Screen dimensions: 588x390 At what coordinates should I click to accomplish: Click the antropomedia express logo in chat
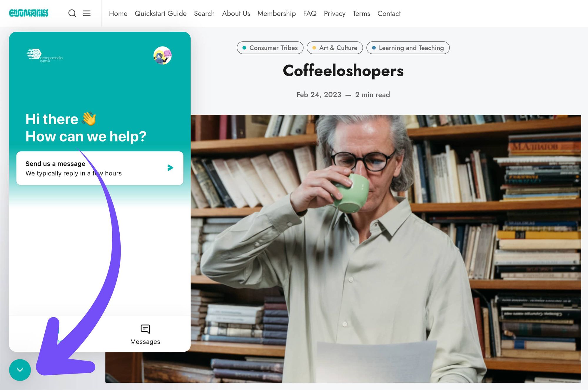45,55
